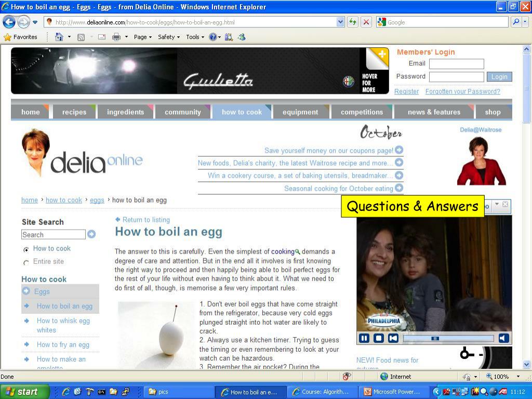Open How to whisk egg whites link
The image size is (532, 399).
point(63,325)
